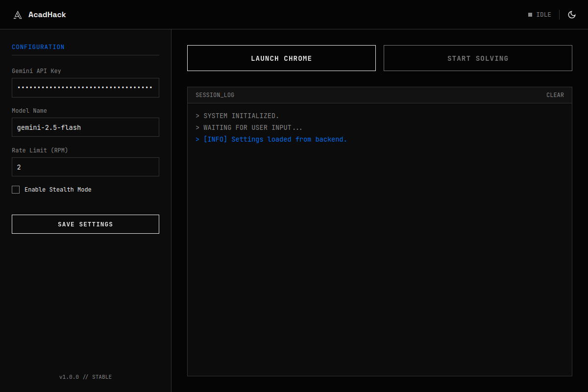Select the gemini-2.5-flash model text
Viewport: 588px width, 392px height.
pyautogui.click(x=49, y=127)
